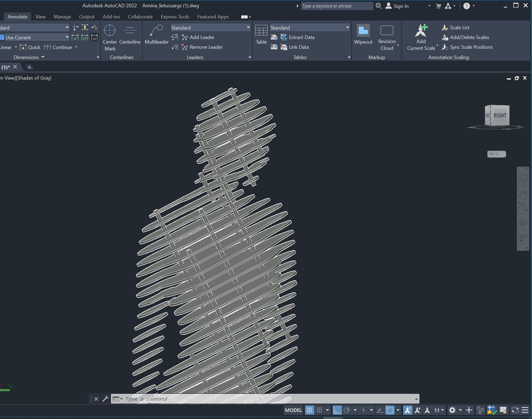The image size is (532, 419).
Task: Click Sync Scale Positions
Action: pos(467,47)
